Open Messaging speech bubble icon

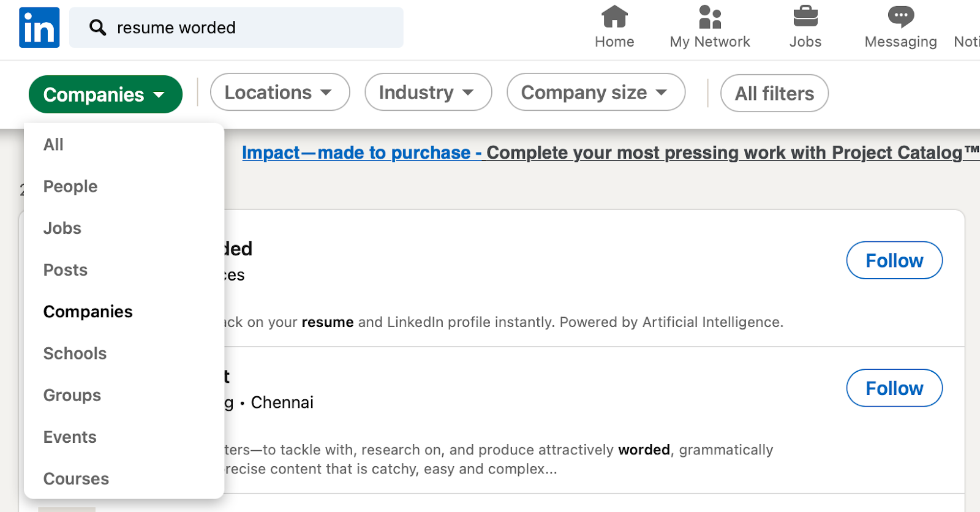pos(900,17)
